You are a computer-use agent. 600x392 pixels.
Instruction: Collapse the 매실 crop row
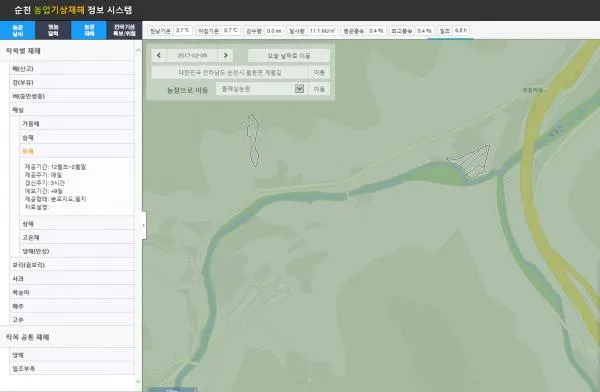click(72, 110)
